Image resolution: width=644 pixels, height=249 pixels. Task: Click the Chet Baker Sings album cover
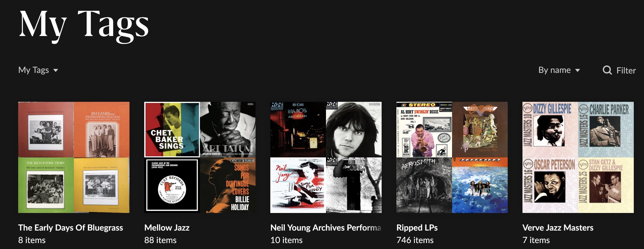coord(172,130)
